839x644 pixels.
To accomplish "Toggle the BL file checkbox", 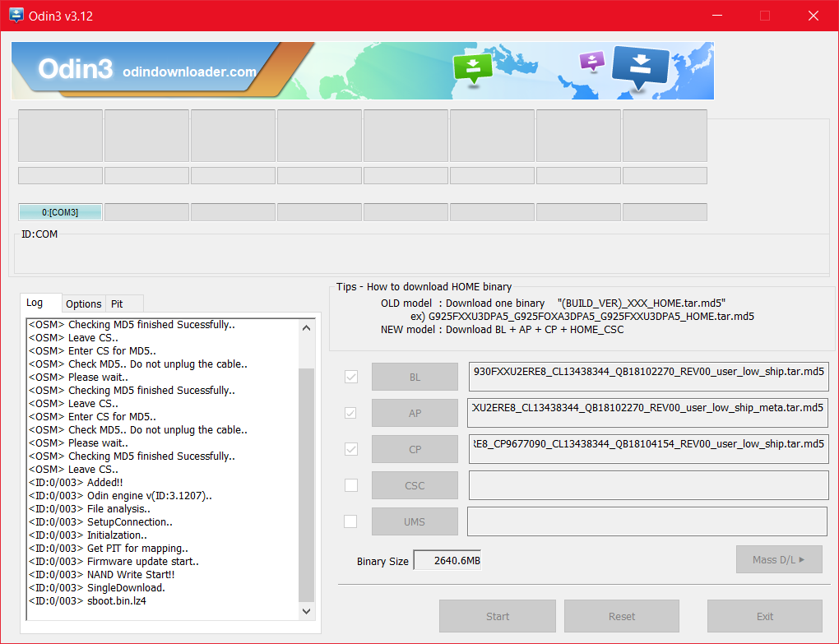I will click(x=351, y=377).
